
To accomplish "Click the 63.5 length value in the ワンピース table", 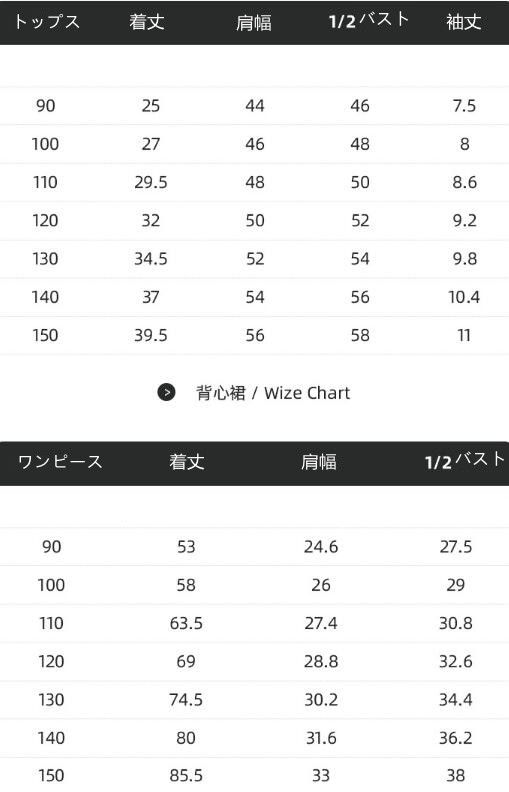I will [186, 623].
